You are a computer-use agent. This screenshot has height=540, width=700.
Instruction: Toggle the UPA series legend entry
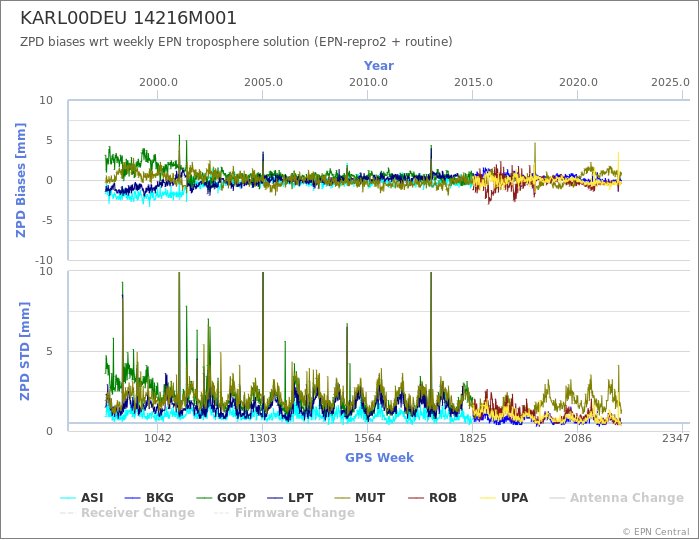(x=504, y=498)
